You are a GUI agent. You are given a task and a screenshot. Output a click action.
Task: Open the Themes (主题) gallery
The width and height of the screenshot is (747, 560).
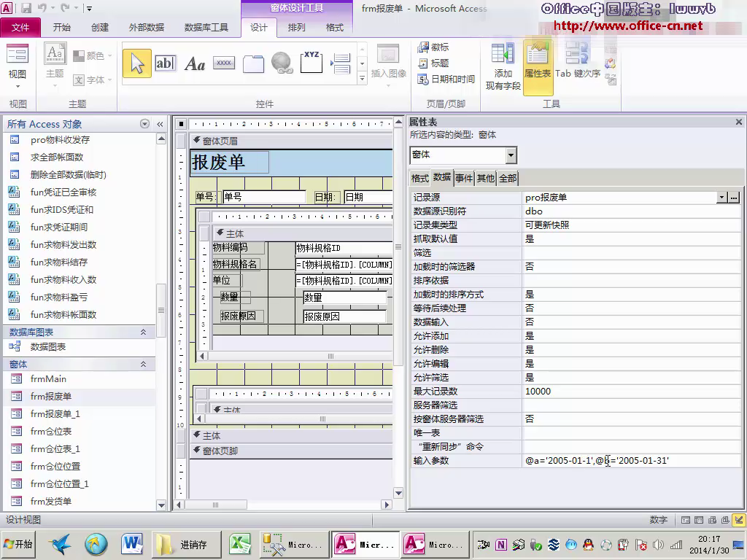coord(55,65)
